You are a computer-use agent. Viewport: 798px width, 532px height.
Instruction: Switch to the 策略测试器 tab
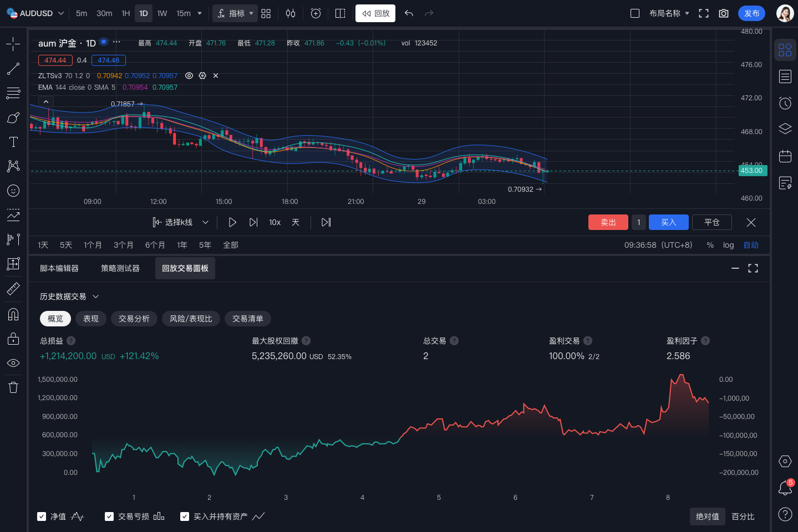pos(120,268)
